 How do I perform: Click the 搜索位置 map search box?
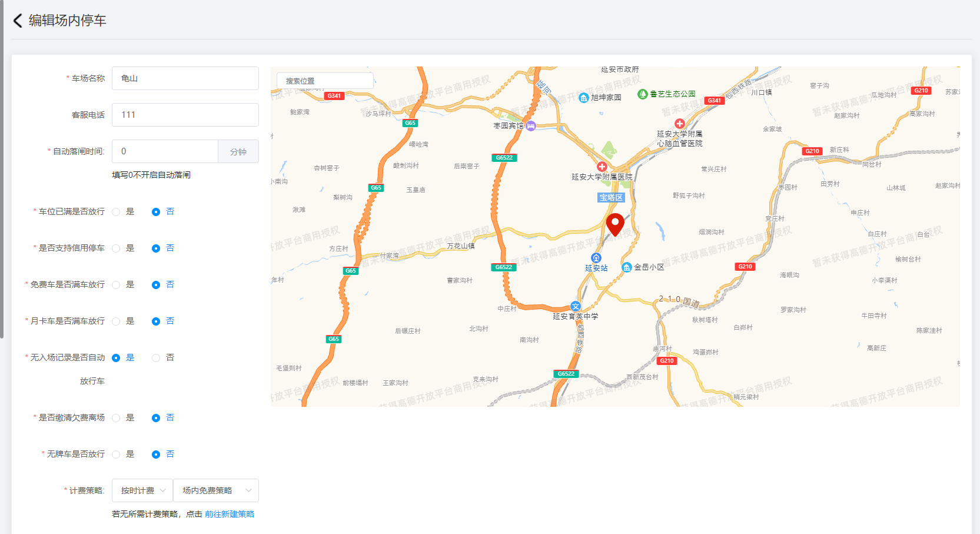click(x=325, y=81)
